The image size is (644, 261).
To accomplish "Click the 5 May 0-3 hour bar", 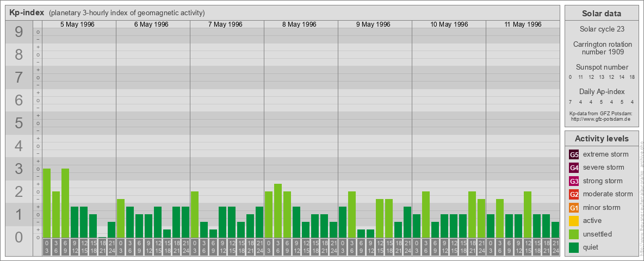I will click(x=47, y=203).
